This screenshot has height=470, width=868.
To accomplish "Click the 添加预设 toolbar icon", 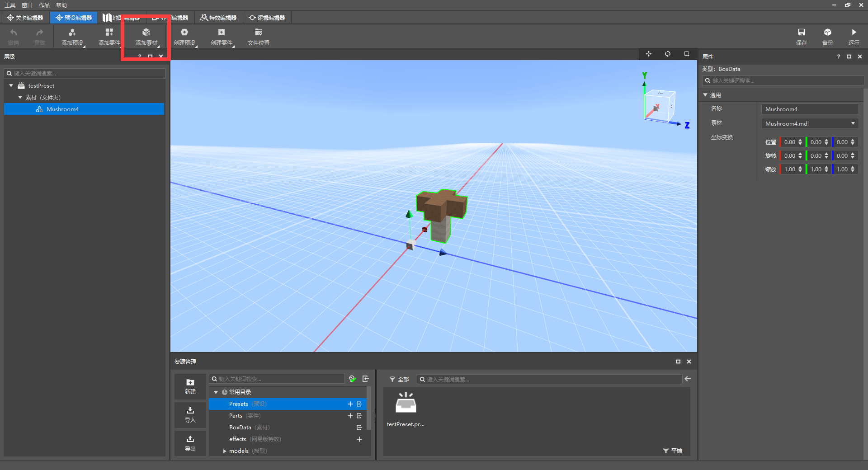I will (72, 37).
